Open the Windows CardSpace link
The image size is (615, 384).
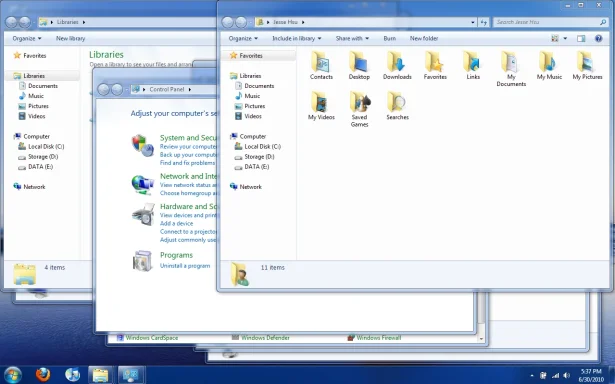pos(151,338)
